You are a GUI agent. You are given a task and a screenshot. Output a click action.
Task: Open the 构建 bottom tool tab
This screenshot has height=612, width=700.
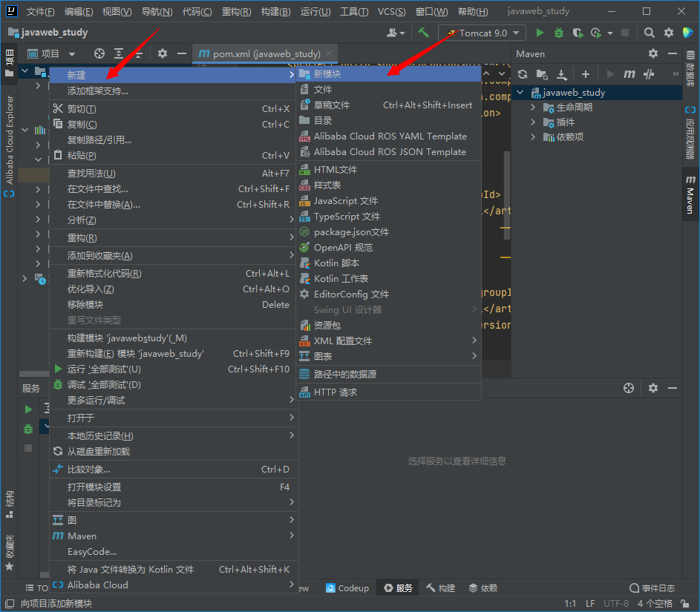click(x=441, y=588)
